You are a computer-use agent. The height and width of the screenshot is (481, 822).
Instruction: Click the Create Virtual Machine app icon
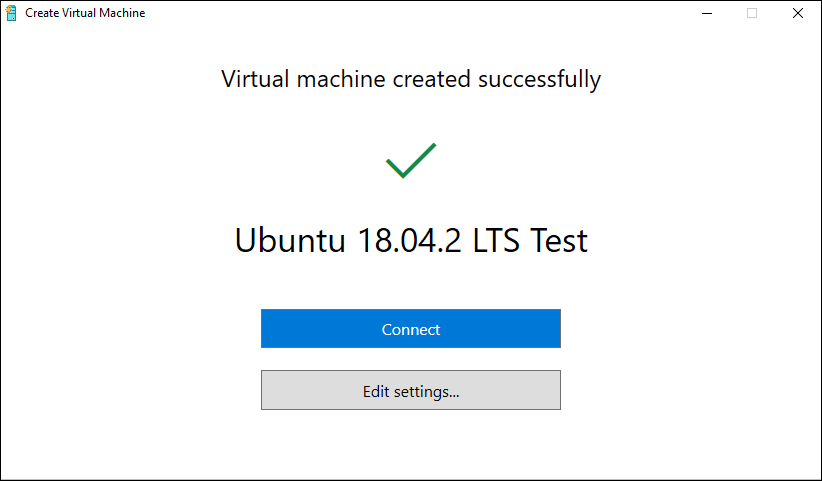tap(11, 13)
